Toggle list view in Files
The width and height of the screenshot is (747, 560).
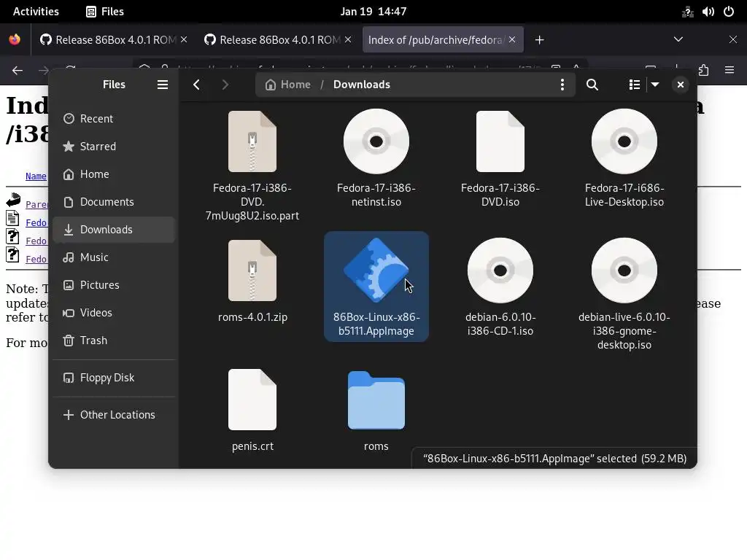(x=634, y=85)
